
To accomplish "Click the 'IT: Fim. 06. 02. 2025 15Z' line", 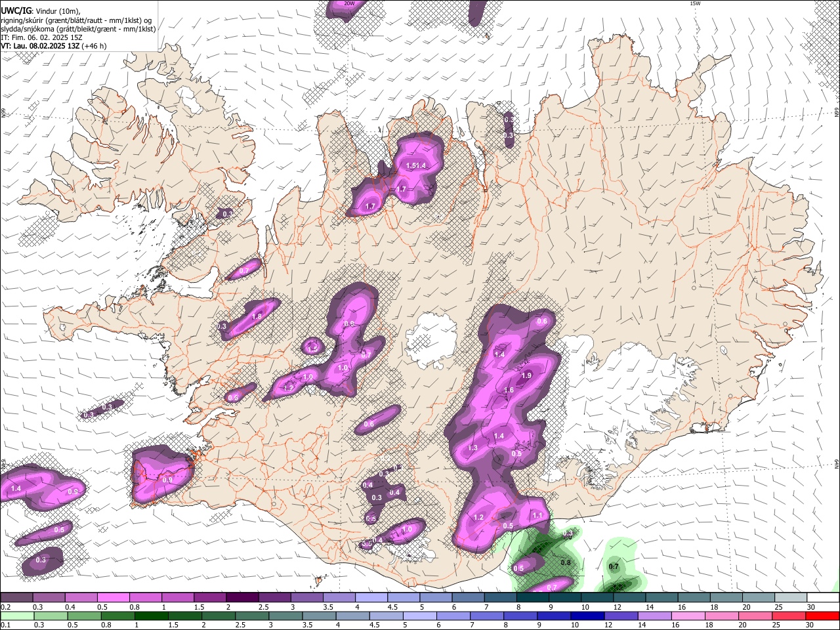I will 41,37.
